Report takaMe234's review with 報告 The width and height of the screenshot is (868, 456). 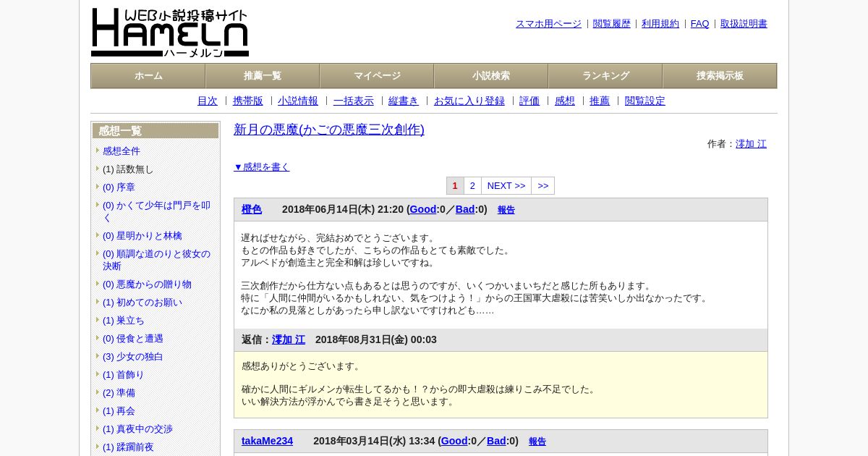[537, 442]
